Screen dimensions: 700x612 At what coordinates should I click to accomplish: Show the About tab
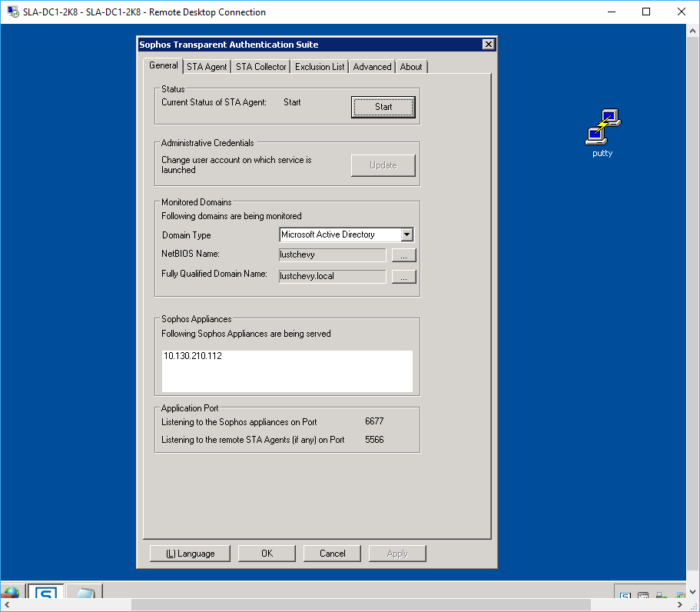[x=411, y=67]
